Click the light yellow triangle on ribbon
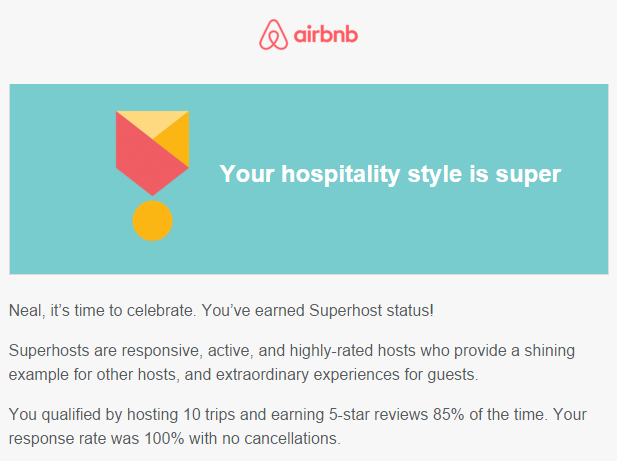This screenshot has height=461, width=617. [x=152, y=121]
